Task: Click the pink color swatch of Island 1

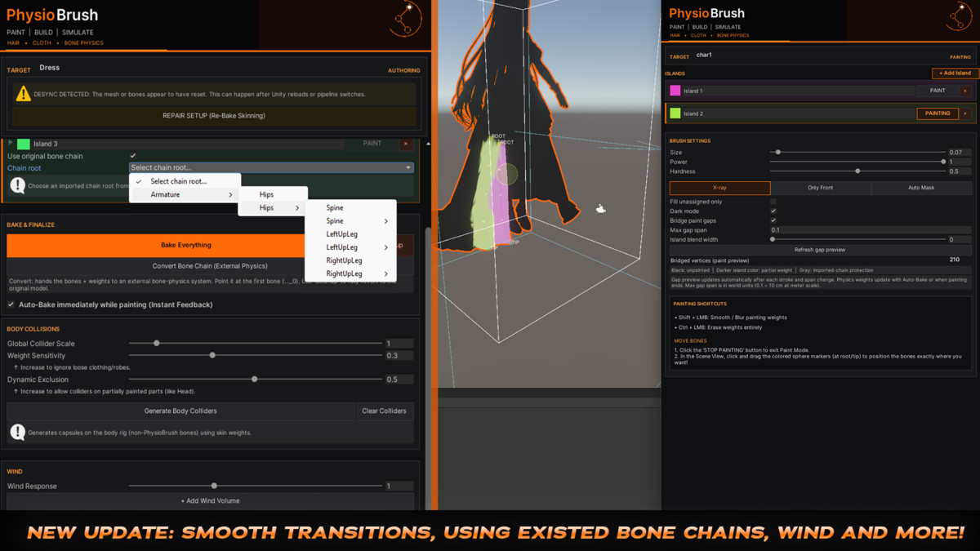Action: 675,91
